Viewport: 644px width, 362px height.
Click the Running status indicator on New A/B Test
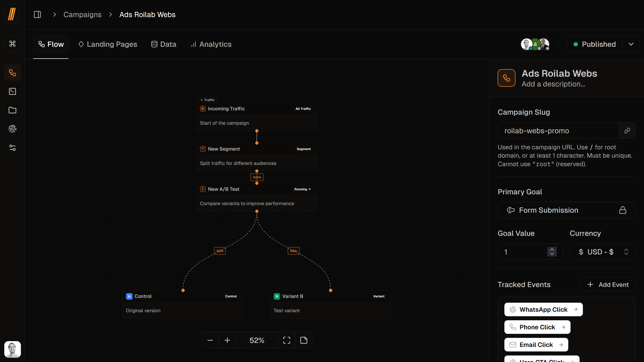(302, 189)
